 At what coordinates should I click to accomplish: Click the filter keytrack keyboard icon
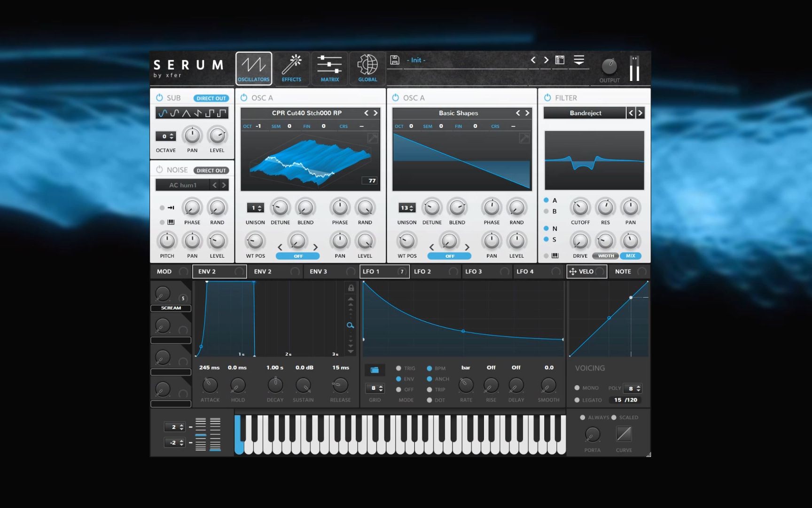pos(555,255)
